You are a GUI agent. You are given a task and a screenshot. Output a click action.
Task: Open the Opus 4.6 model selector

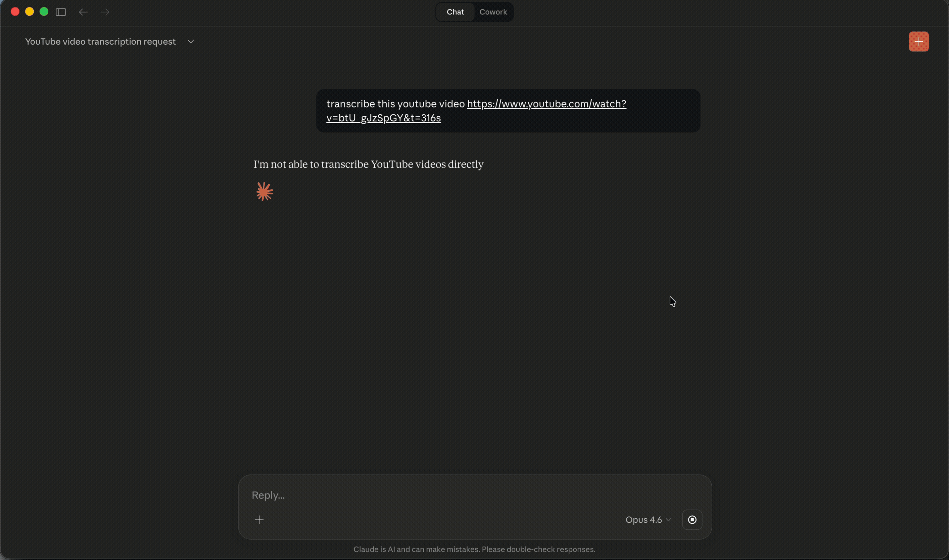click(x=648, y=520)
